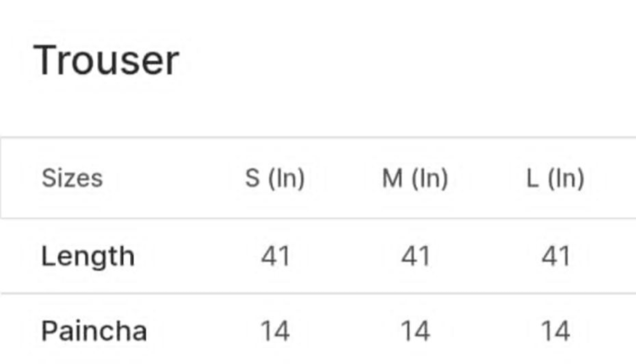Click Paincha value 14 under S (In)
Image resolution: width=636 pixels, height=364 pixels.
coord(275,331)
